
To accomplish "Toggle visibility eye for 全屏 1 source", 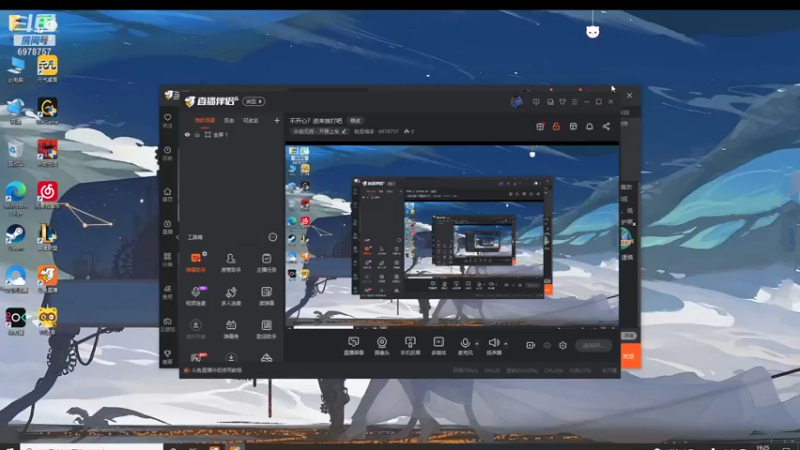I will click(x=187, y=135).
